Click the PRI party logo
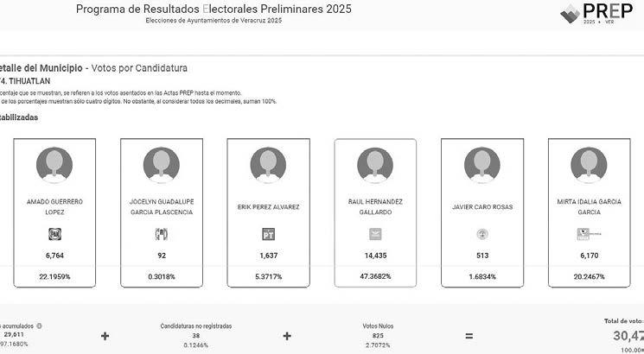Screen dimensions: 644x354 (x=161, y=233)
